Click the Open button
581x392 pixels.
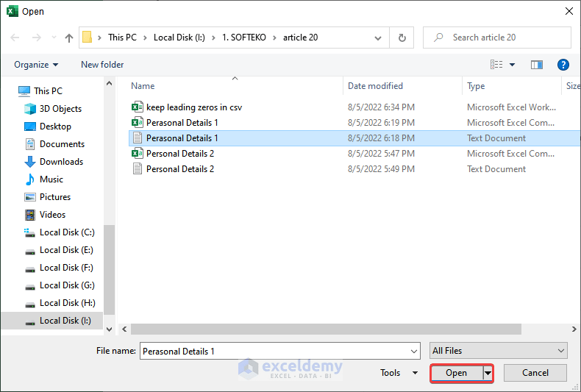pos(457,373)
